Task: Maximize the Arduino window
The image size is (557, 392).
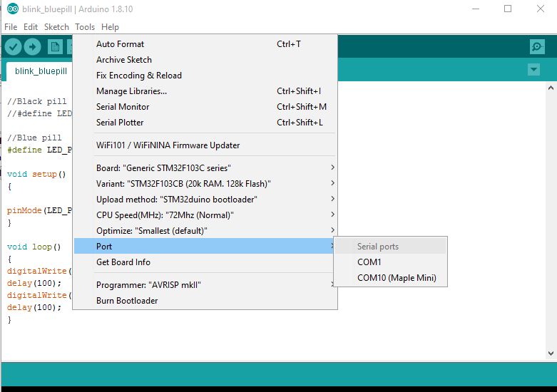Action: (x=508, y=9)
